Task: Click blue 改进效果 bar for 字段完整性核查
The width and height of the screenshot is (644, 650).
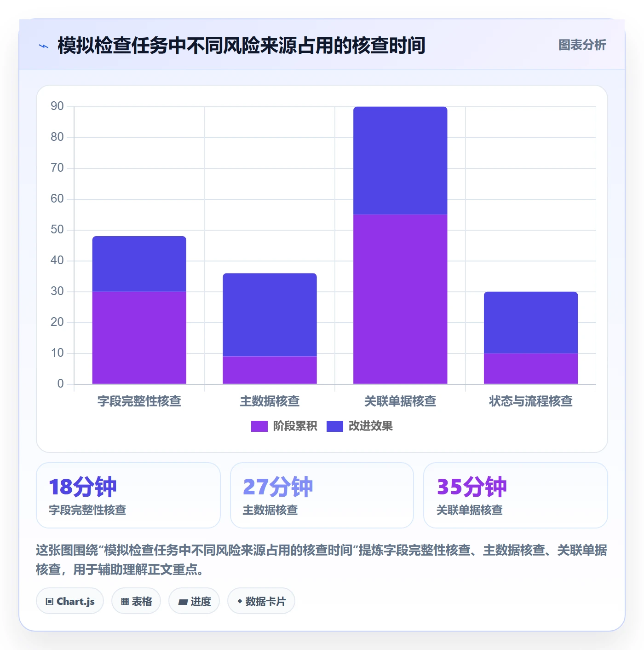Action: (139, 264)
